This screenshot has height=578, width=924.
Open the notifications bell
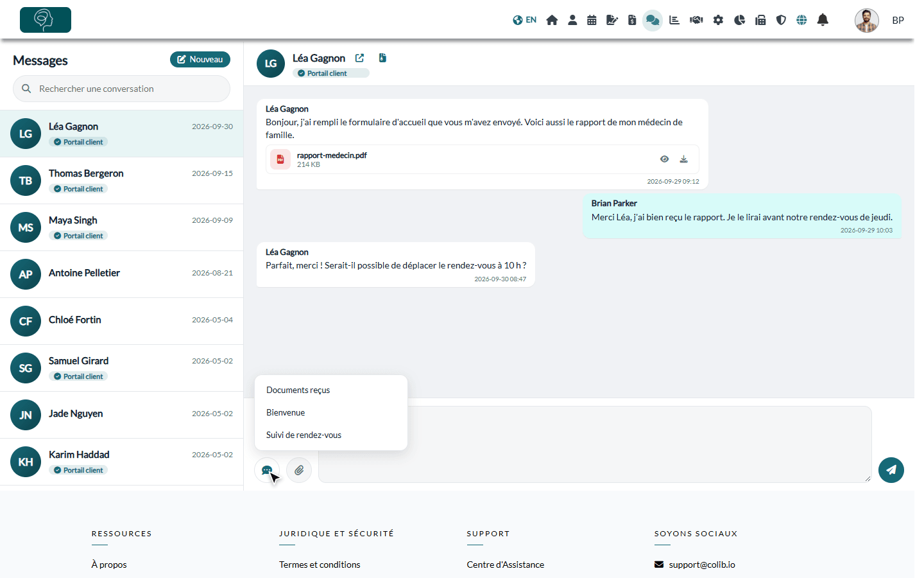823,20
